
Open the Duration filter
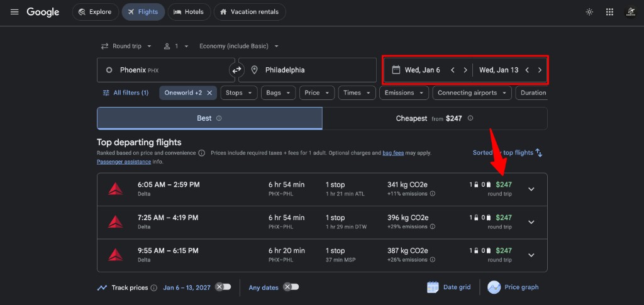coord(531,93)
